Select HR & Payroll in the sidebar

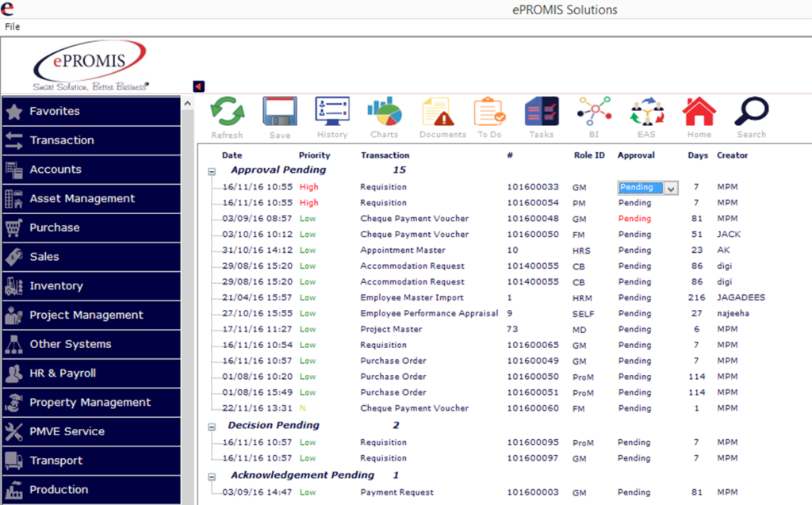tap(63, 373)
